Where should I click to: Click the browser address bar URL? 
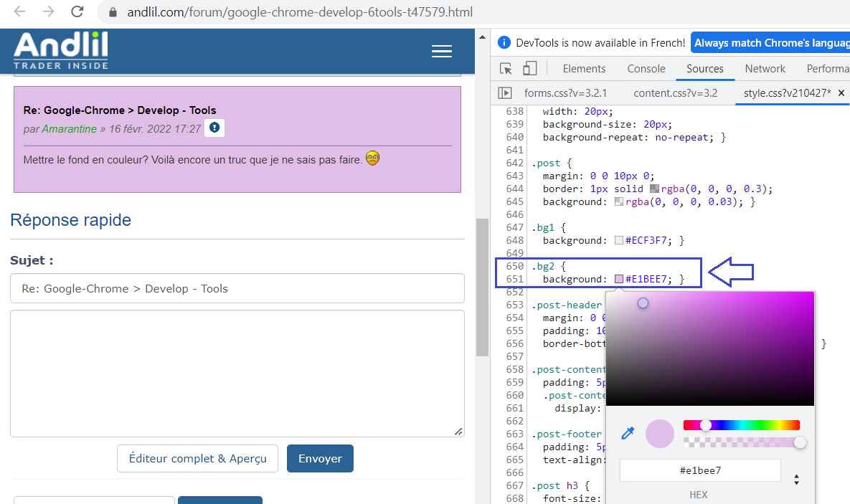(300, 12)
